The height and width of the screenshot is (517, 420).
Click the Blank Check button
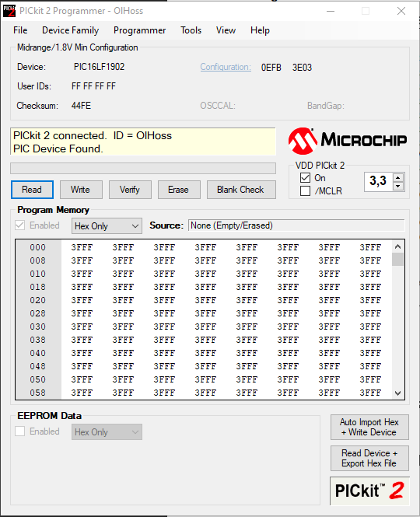click(x=241, y=190)
